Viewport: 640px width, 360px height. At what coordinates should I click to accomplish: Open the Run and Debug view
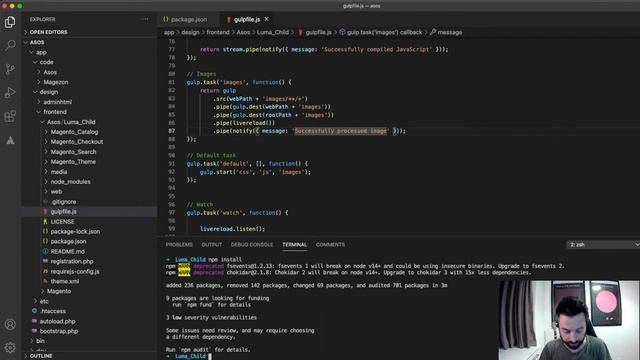tap(10, 93)
